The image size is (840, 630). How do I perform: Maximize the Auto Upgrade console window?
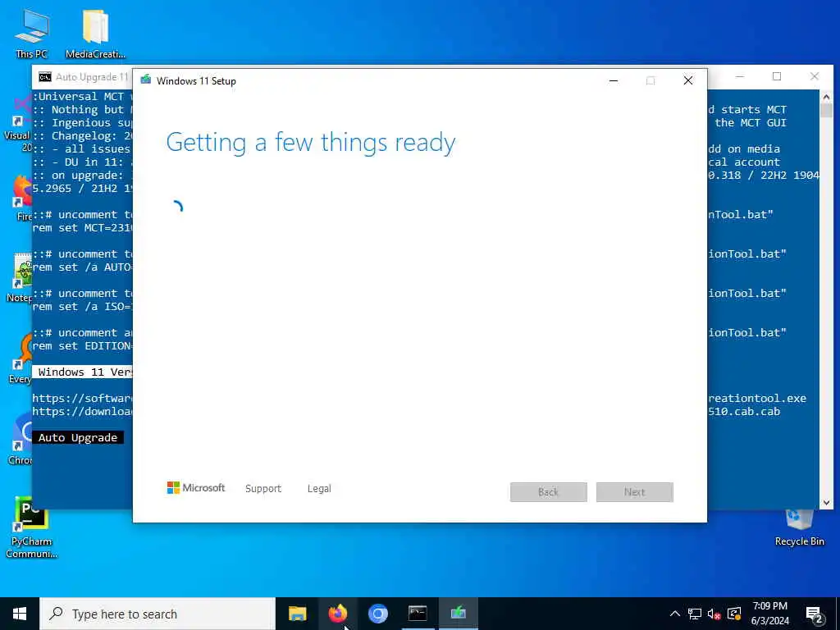tap(777, 76)
